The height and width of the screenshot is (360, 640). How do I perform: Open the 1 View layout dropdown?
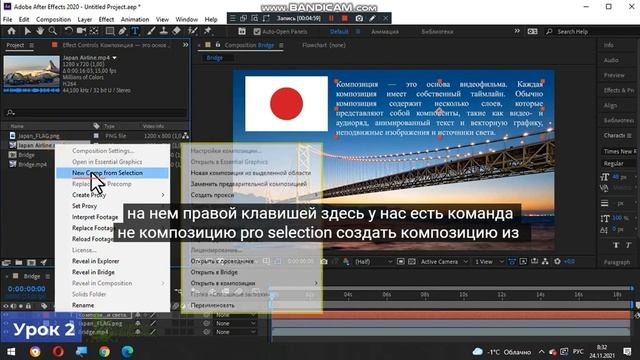[x=489, y=261]
